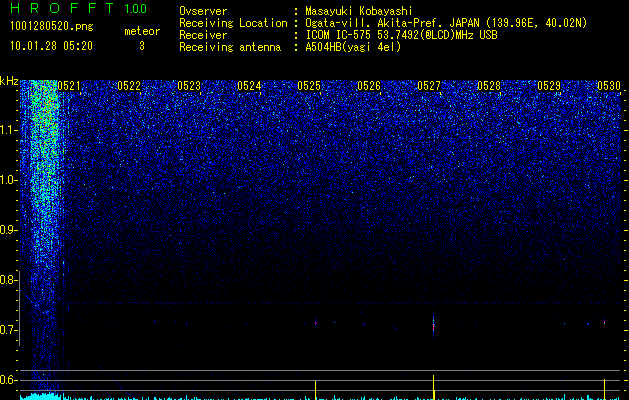This screenshot has width=629, height=400.
Task: Click the 0.8 kHz axis tick label
Action: point(9,280)
